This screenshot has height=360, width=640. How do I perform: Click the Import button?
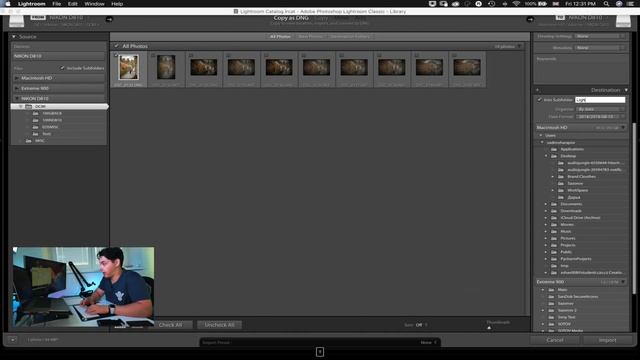click(x=607, y=340)
